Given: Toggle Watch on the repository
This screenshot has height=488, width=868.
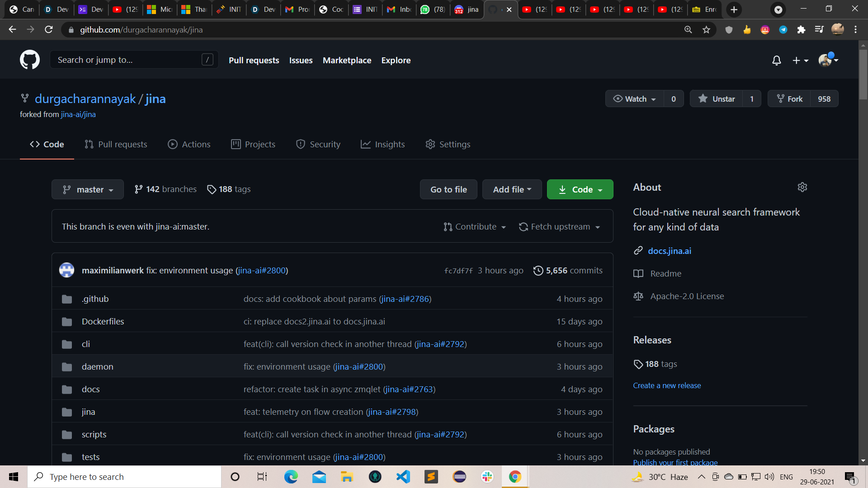Looking at the screenshot, I should tap(635, 99).
